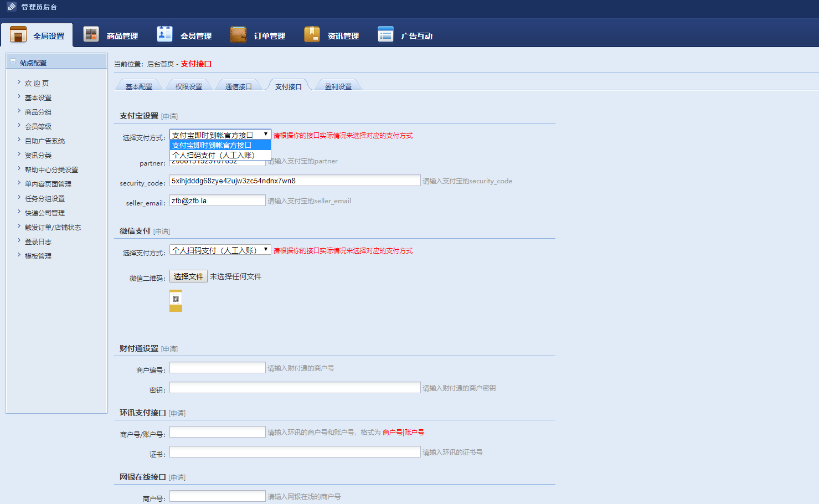The width and height of the screenshot is (819, 504).
Task: Switch to the 权限设置 tab
Action: (x=189, y=86)
